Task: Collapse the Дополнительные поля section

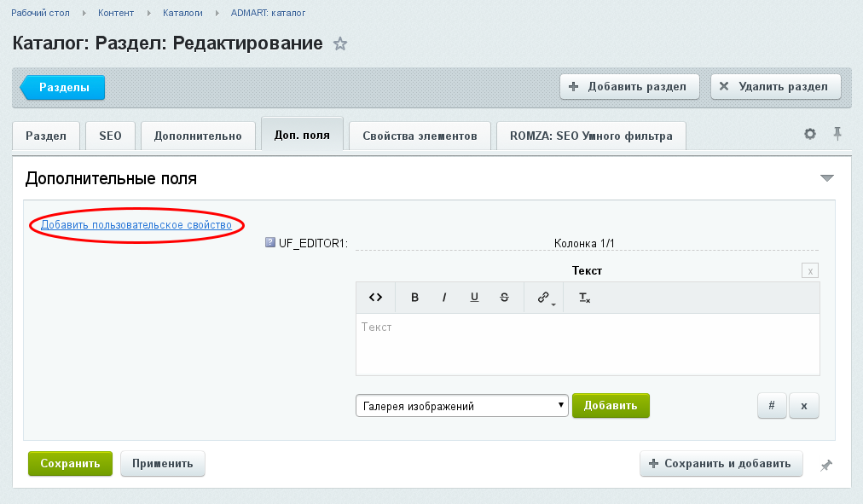Action: click(826, 177)
